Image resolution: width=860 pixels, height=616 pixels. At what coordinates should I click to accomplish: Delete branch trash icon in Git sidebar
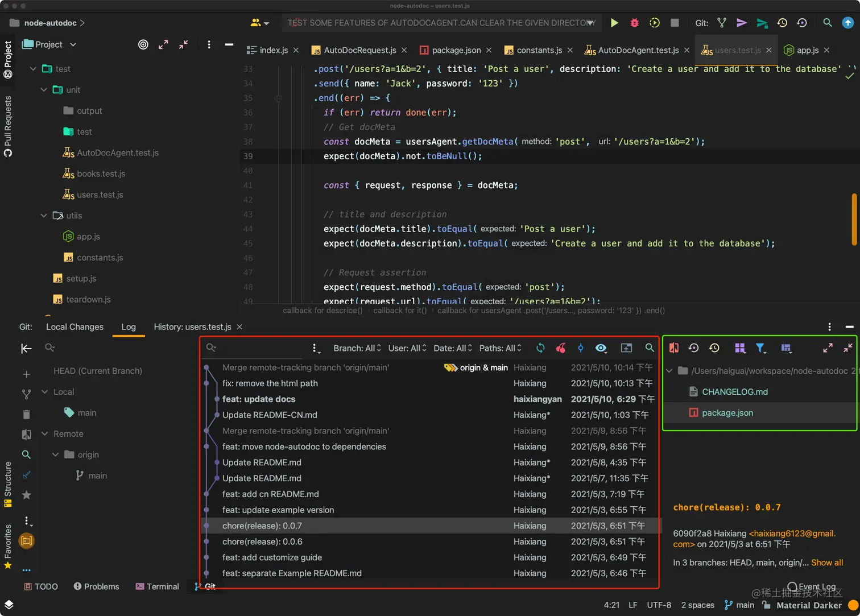coord(26,414)
